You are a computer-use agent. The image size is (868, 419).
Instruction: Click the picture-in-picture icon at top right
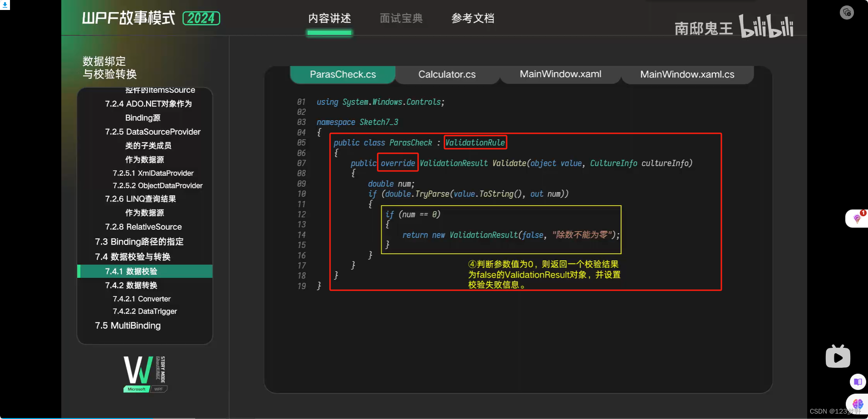(847, 12)
